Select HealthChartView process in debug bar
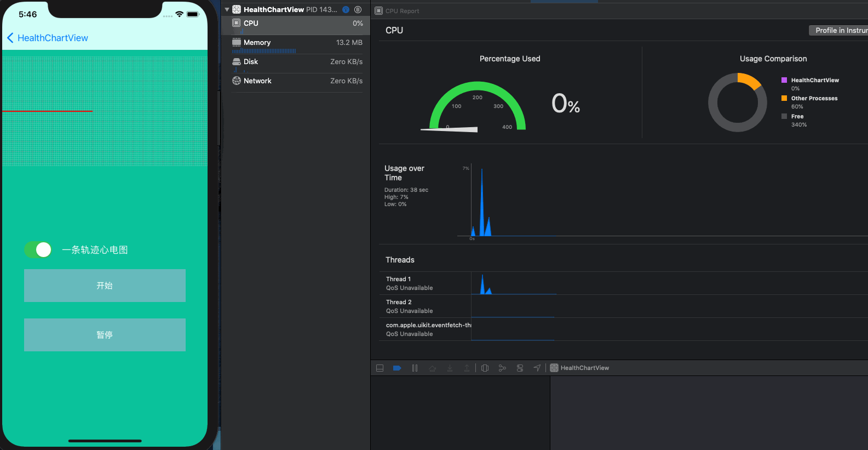The height and width of the screenshot is (450, 868). pyautogui.click(x=579, y=368)
